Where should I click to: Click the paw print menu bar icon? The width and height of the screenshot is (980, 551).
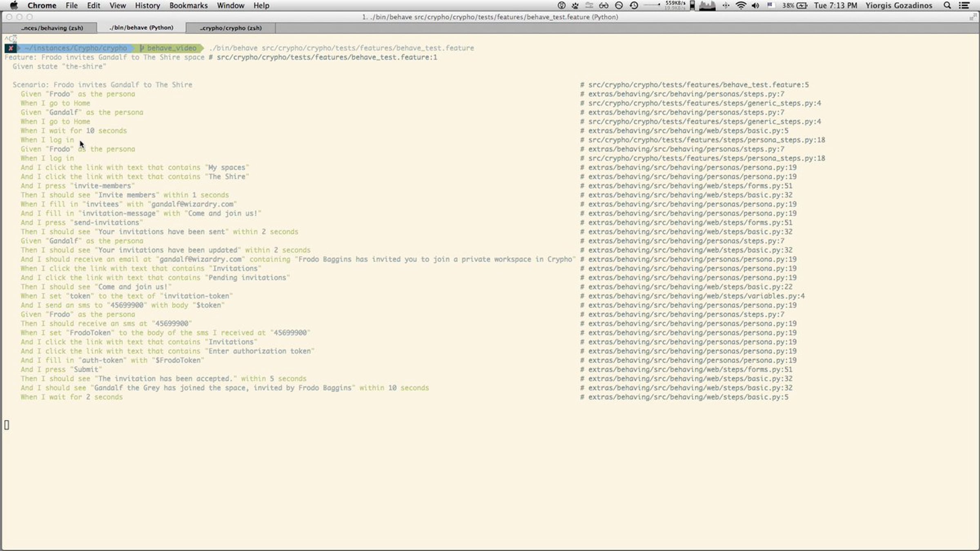(575, 5)
